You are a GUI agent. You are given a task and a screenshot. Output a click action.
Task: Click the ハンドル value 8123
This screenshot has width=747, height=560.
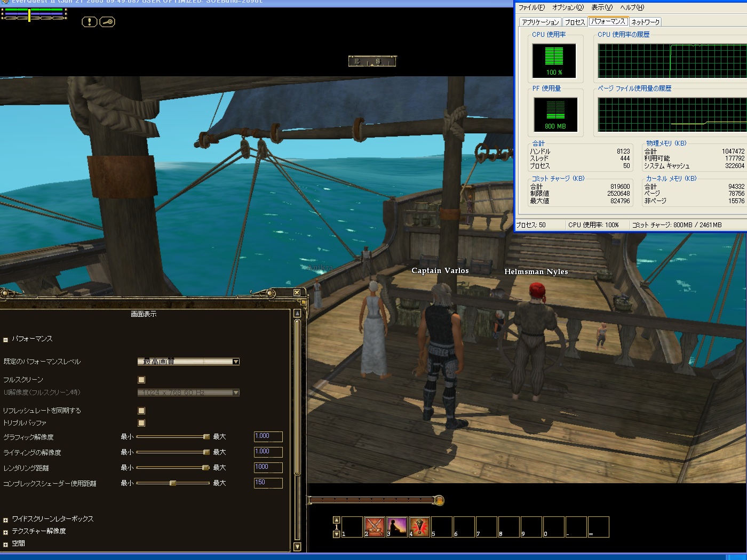(x=623, y=151)
